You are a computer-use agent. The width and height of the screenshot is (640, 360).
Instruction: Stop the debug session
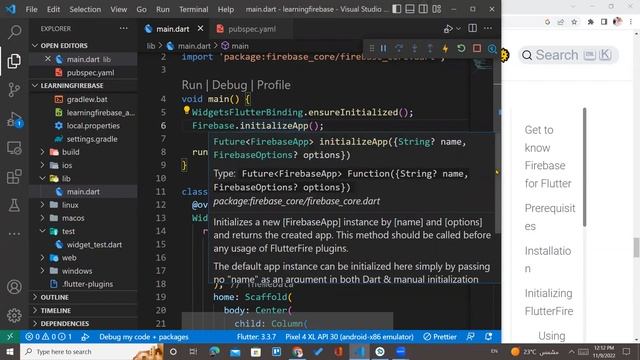click(477, 49)
